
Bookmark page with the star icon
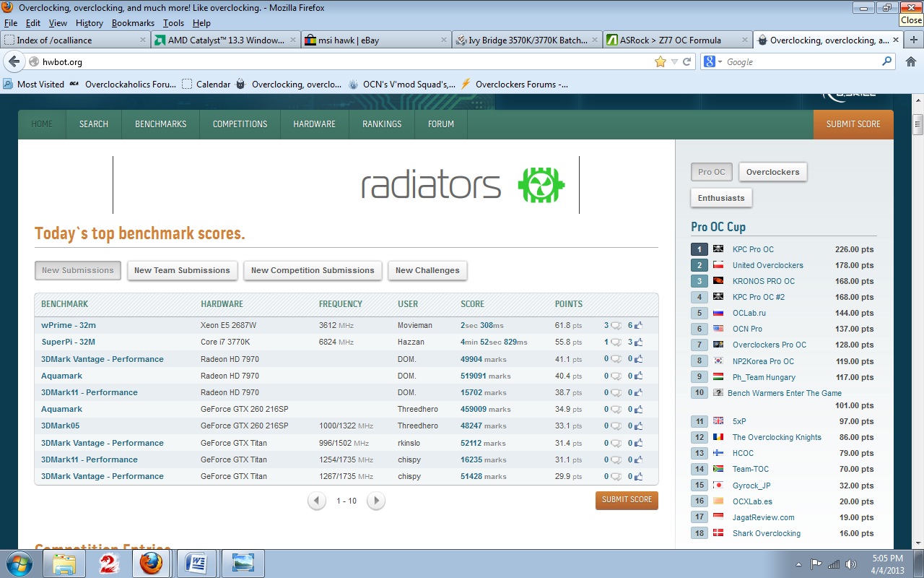[660, 62]
